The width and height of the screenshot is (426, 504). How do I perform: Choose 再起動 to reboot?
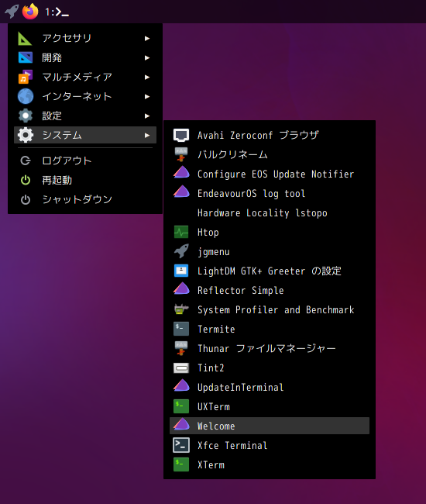[x=85, y=180]
